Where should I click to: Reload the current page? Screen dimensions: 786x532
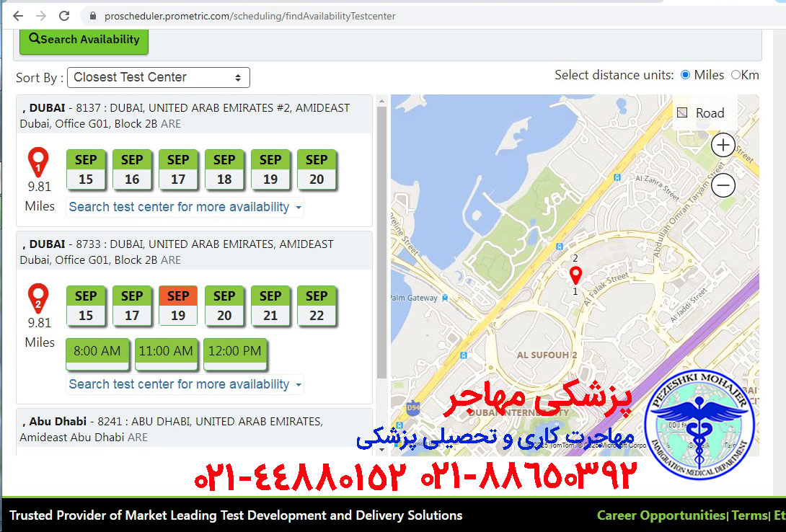pos(65,15)
